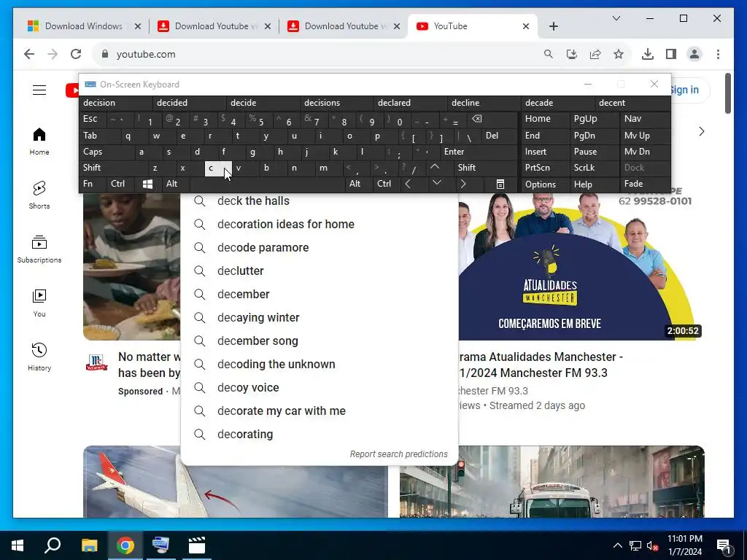Open Shorts in YouTube sidebar
Screen dimensions: 747x560
39,195
